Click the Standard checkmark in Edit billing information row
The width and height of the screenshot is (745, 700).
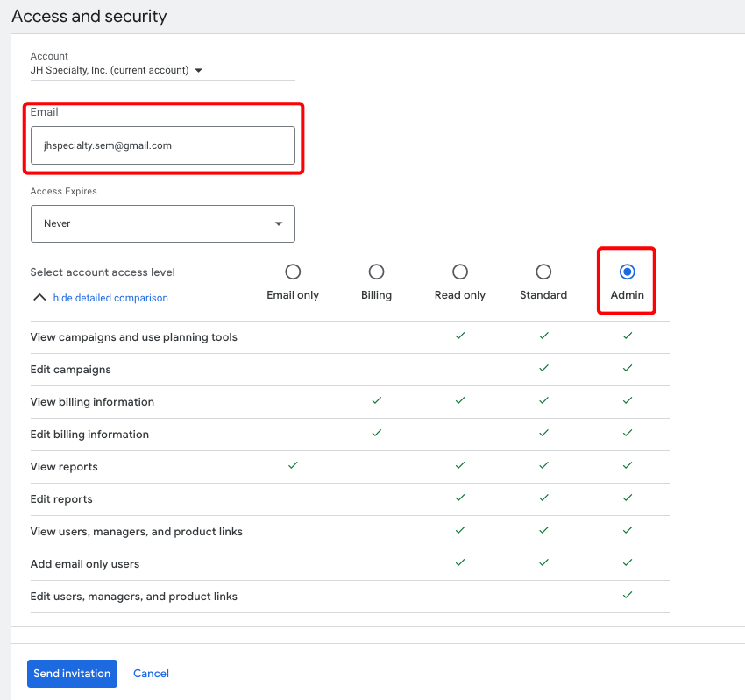543,433
